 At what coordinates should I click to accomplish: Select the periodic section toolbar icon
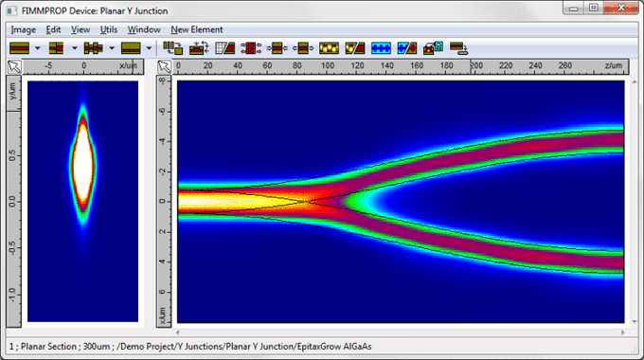[x=93, y=48]
